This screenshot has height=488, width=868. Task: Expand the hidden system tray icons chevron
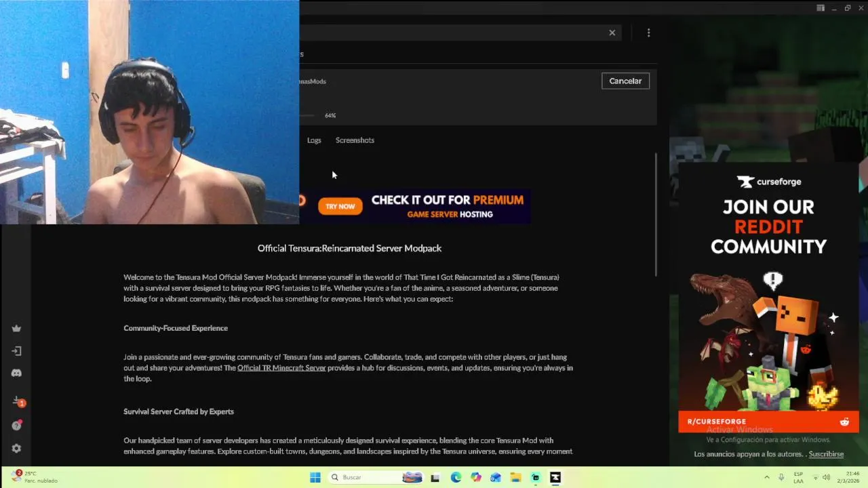[767, 477]
